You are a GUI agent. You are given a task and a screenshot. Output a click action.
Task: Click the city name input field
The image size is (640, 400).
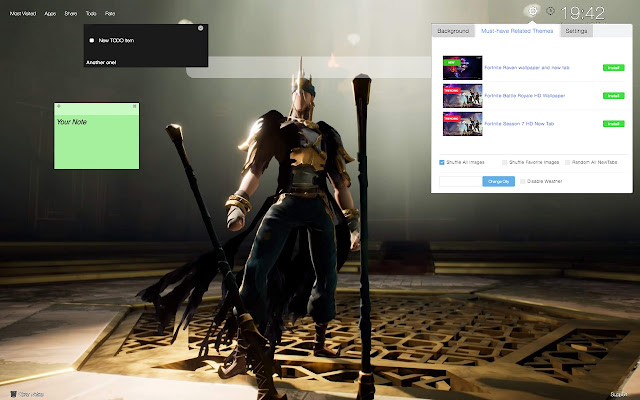(x=461, y=181)
